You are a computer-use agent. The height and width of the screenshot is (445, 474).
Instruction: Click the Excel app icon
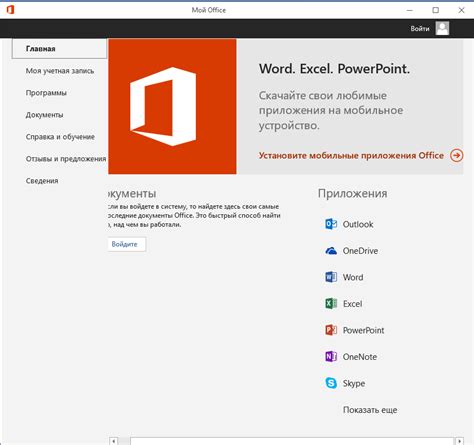pyautogui.click(x=331, y=303)
